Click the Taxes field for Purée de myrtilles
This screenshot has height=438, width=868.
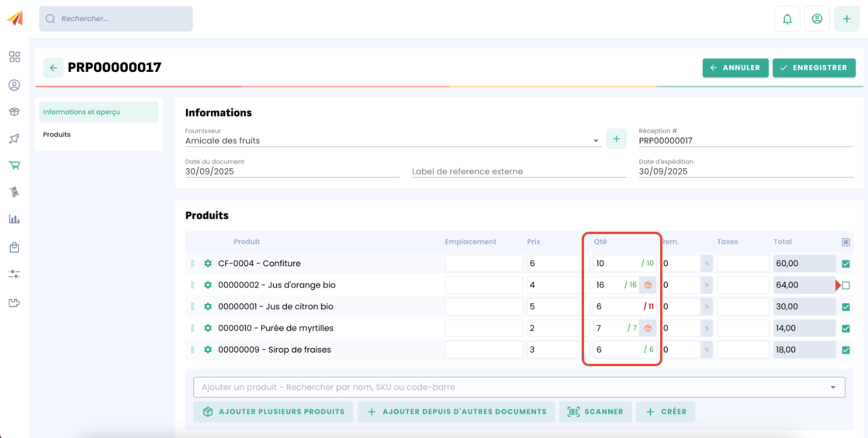click(743, 328)
